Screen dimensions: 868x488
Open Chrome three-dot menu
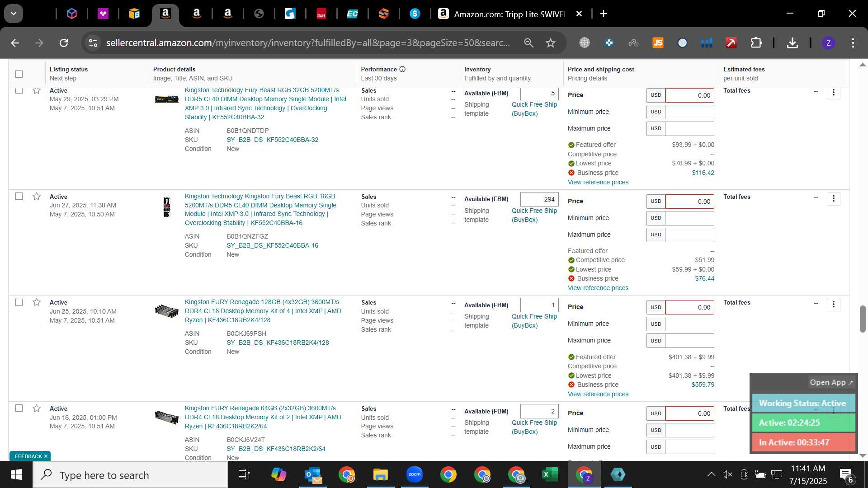click(853, 43)
